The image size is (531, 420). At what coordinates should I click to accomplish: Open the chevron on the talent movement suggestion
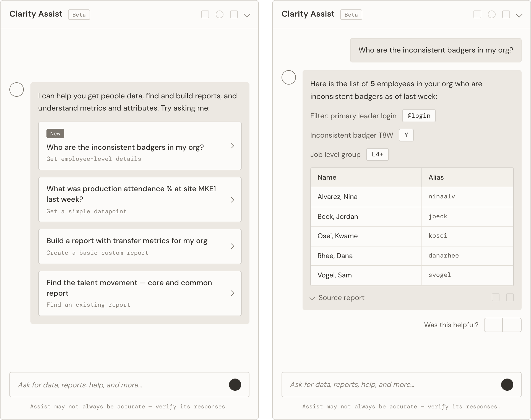coord(233,293)
